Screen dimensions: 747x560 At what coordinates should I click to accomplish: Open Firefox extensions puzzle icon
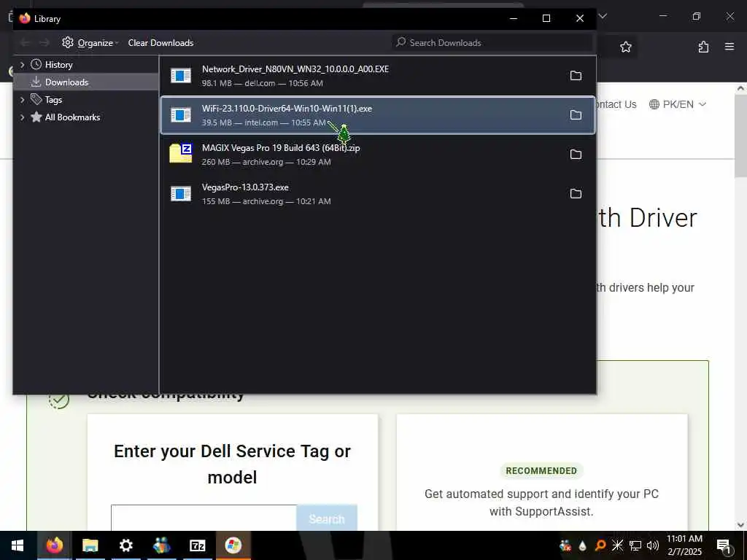(x=703, y=47)
